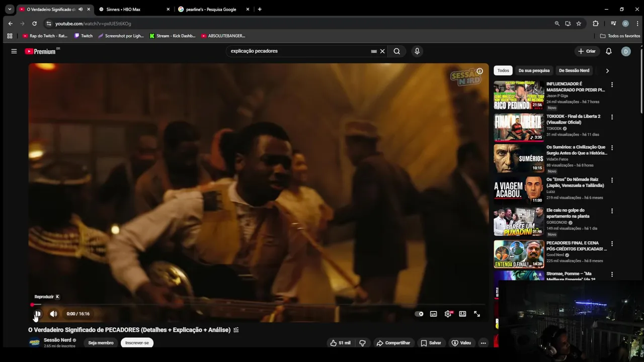
Task: Open Rap do Twitch bookmark
Action: [x=45, y=36]
